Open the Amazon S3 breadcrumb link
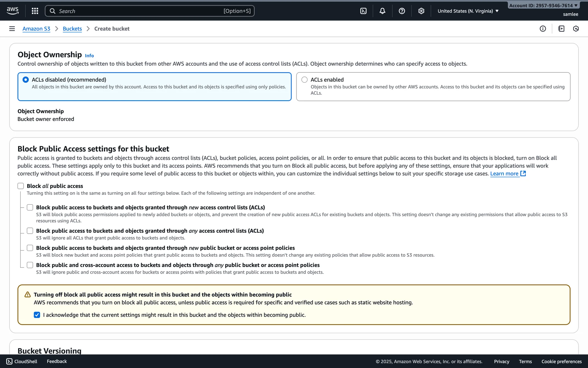The width and height of the screenshot is (588, 368). (36, 29)
